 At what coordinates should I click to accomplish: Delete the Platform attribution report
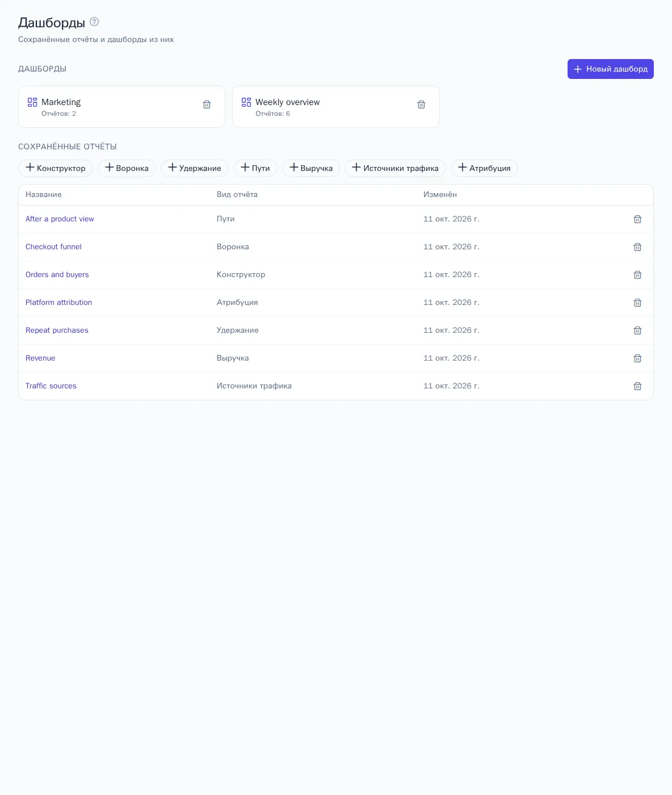tap(637, 303)
